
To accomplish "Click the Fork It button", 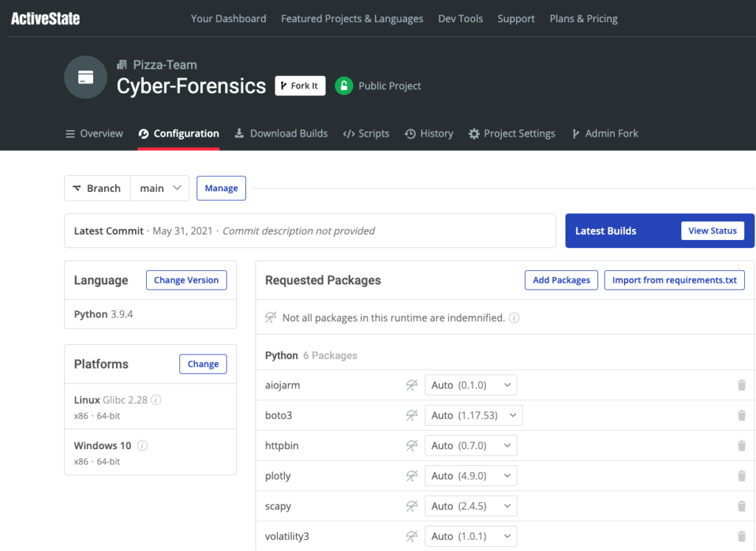I will (300, 86).
